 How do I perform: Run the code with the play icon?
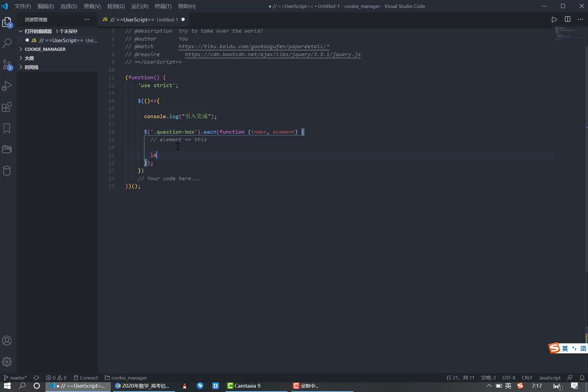pyautogui.click(x=554, y=20)
